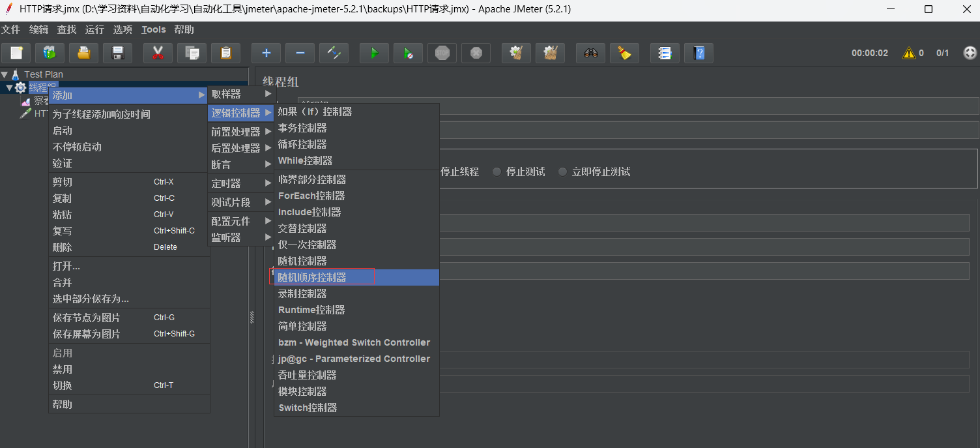Add 如果（If）控制器 logic controller

356,112
